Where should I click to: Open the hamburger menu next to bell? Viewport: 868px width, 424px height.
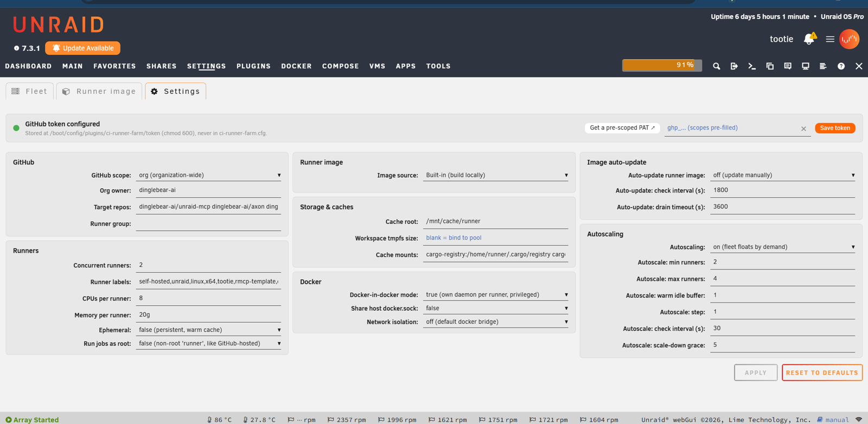[x=830, y=39]
